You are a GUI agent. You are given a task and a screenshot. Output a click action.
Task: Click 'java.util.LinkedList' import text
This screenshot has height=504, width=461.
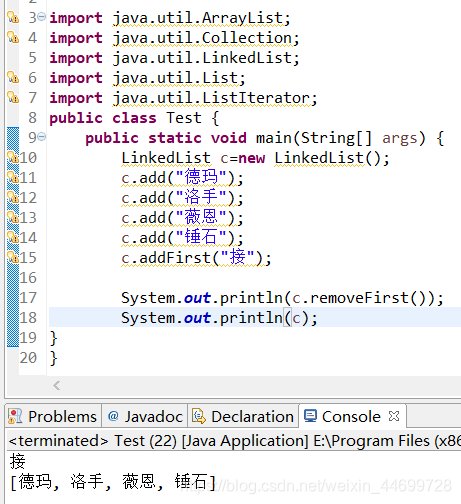203,58
